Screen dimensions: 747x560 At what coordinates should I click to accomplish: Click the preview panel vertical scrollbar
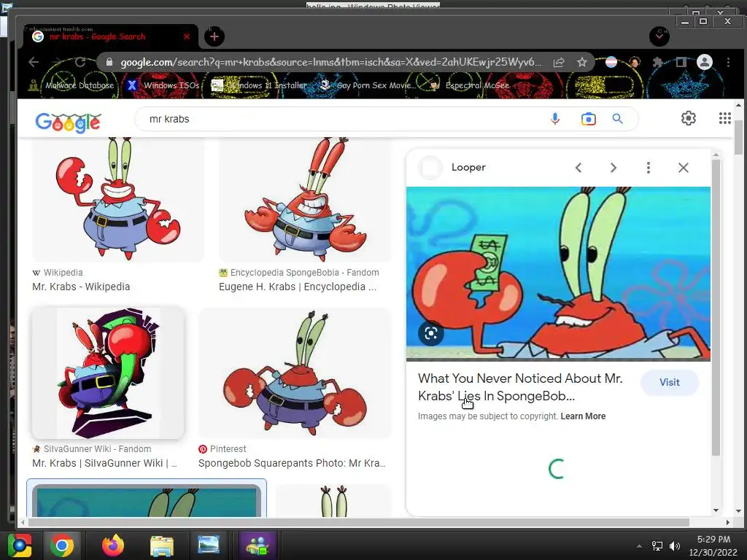pyautogui.click(x=716, y=307)
